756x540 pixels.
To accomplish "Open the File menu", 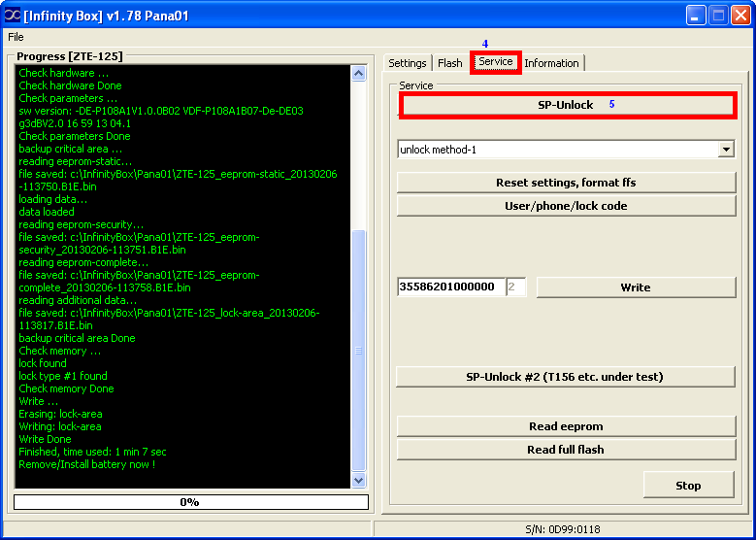I will [x=16, y=37].
